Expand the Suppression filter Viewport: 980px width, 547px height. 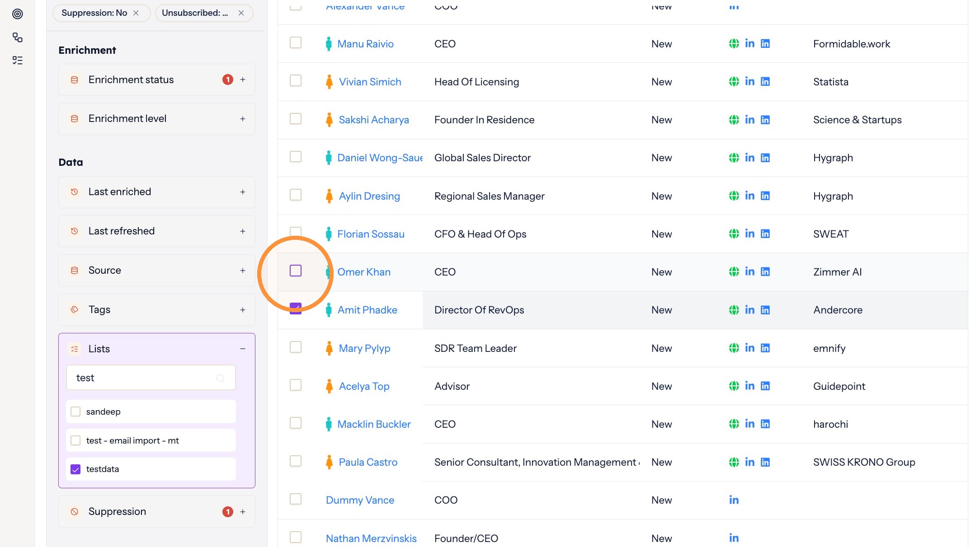coord(243,512)
